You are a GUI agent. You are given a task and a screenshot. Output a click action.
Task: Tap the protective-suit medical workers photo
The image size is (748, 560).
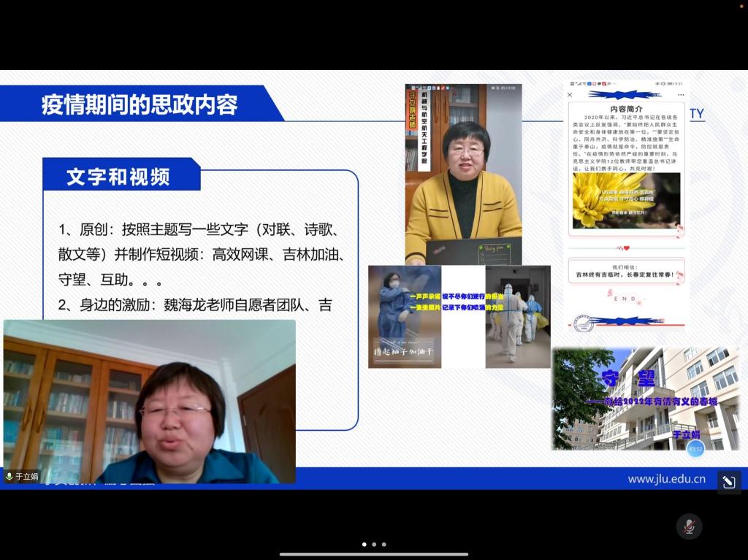tap(517, 317)
